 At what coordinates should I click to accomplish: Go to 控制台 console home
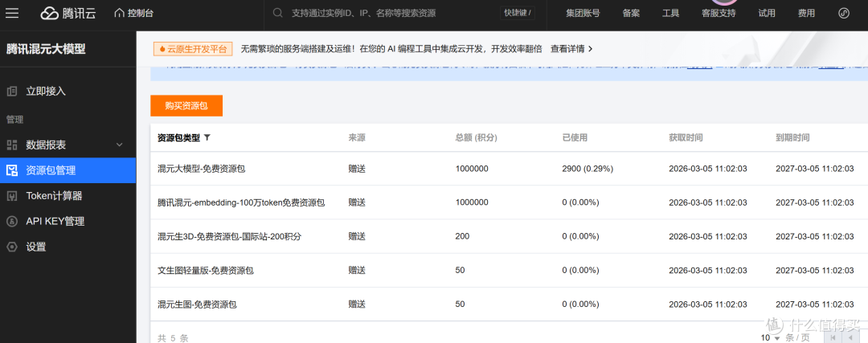133,14
